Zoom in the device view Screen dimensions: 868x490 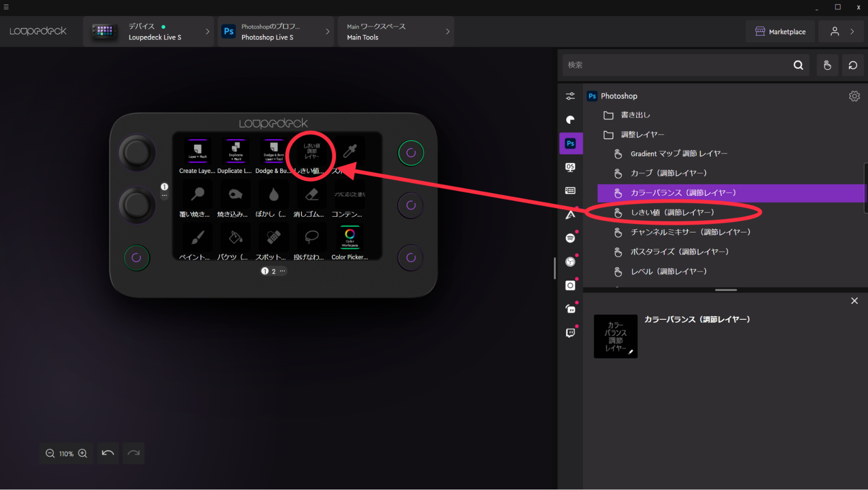click(83, 454)
